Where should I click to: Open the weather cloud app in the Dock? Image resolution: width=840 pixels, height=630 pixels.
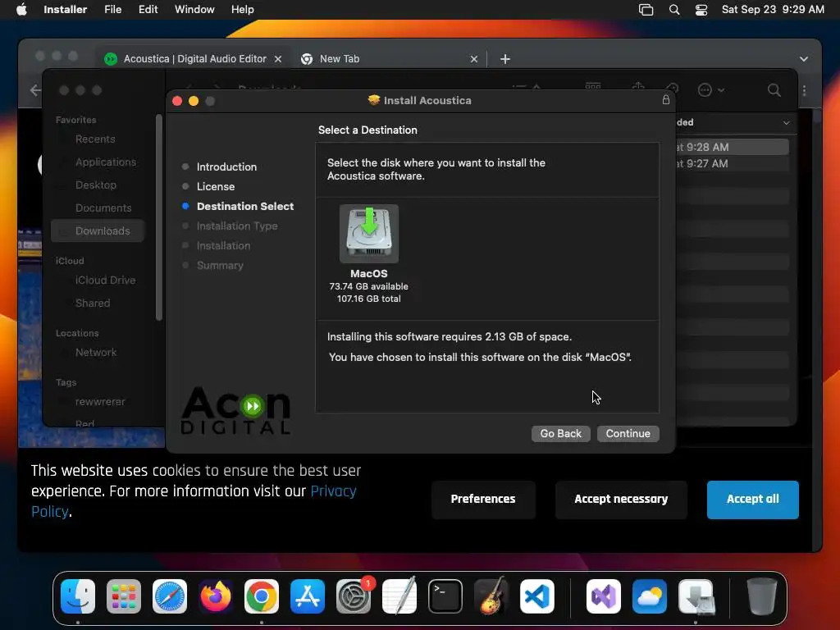tap(650, 596)
